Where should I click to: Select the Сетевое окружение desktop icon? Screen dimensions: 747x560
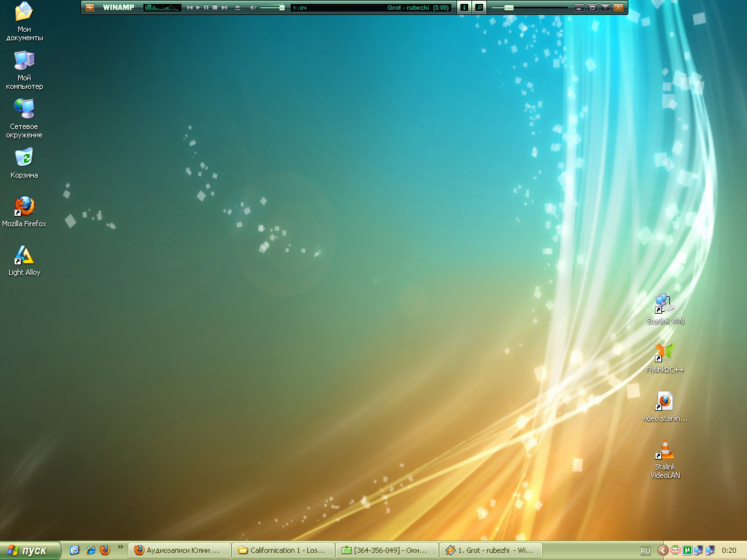tap(24, 119)
